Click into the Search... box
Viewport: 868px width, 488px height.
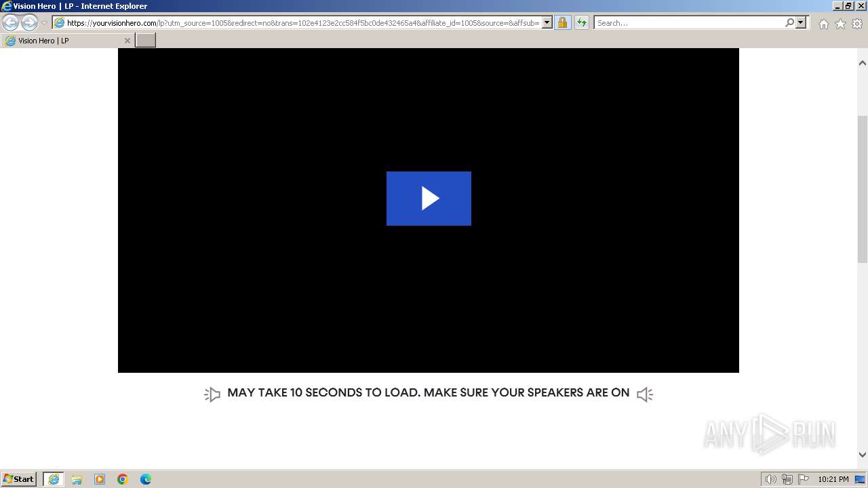click(688, 22)
